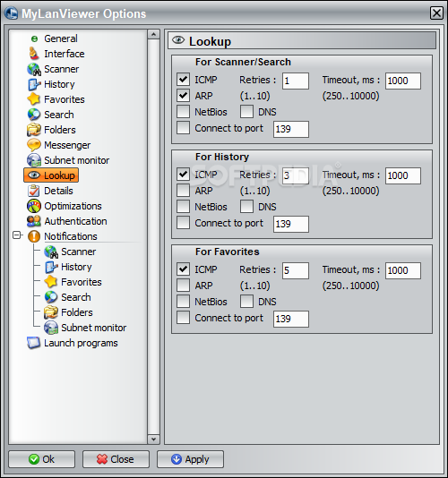Click the Interface paintbrush icon
The width and height of the screenshot is (448, 478).
[x=33, y=54]
